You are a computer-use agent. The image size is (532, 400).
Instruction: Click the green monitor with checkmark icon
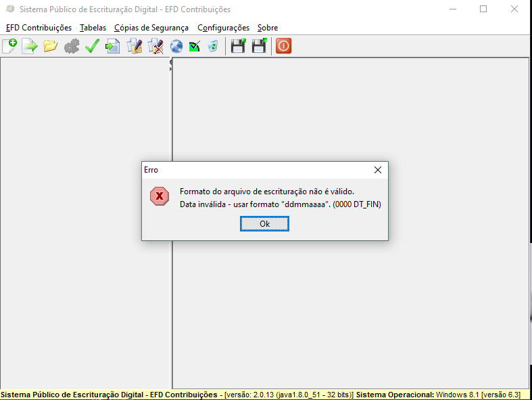tap(195, 46)
